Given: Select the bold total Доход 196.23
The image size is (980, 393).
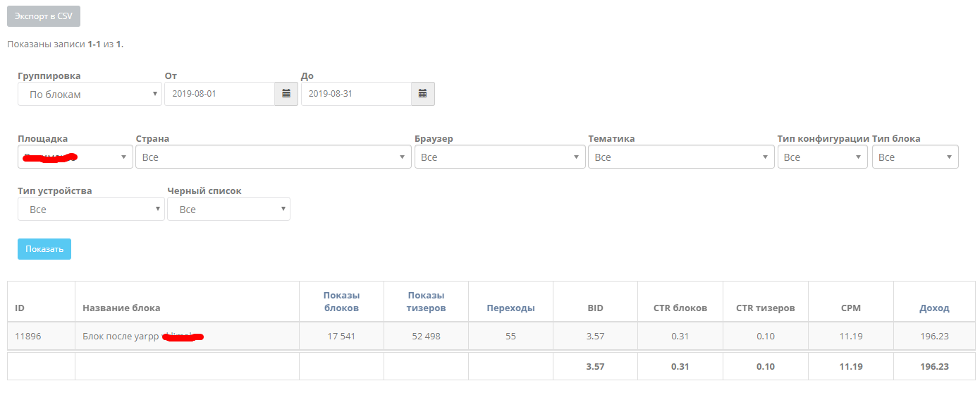Looking at the screenshot, I should [x=934, y=366].
